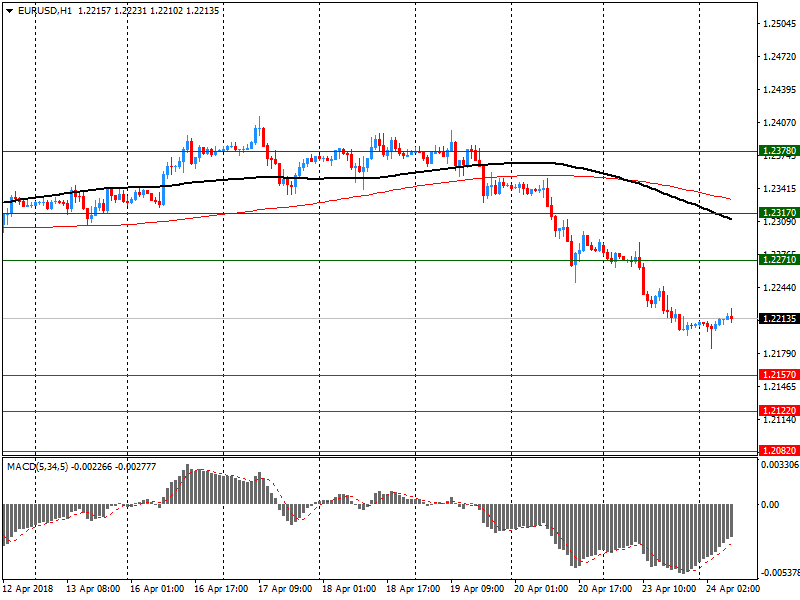Click the MACD 0.00 zero level label
Image resolution: width=800 pixels, height=600 pixels.
[770, 505]
